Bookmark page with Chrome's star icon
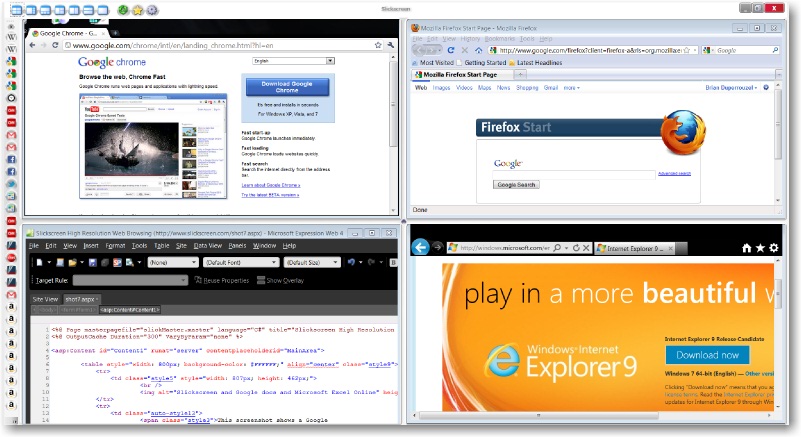801x437 pixels. click(378, 45)
